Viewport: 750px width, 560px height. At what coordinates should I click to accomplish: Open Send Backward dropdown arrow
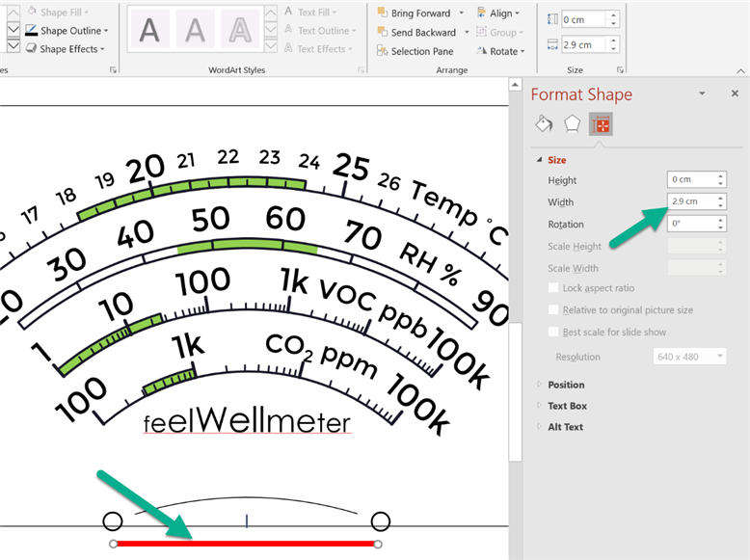pyautogui.click(x=467, y=32)
